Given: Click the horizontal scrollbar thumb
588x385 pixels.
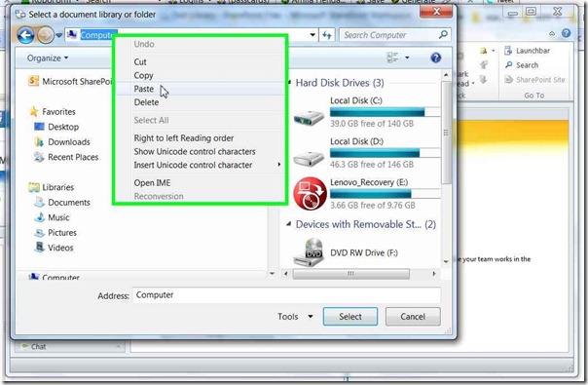Looking at the screenshot, I should 350,274.
